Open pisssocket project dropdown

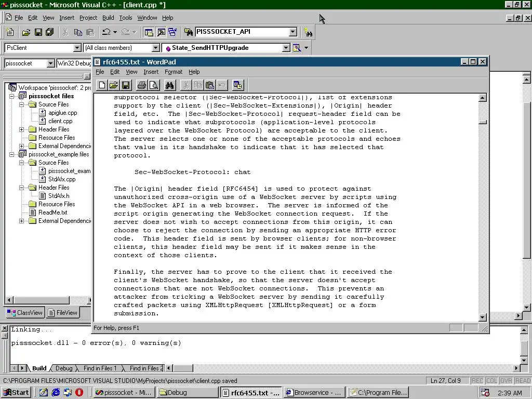pyautogui.click(x=50, y=63)
